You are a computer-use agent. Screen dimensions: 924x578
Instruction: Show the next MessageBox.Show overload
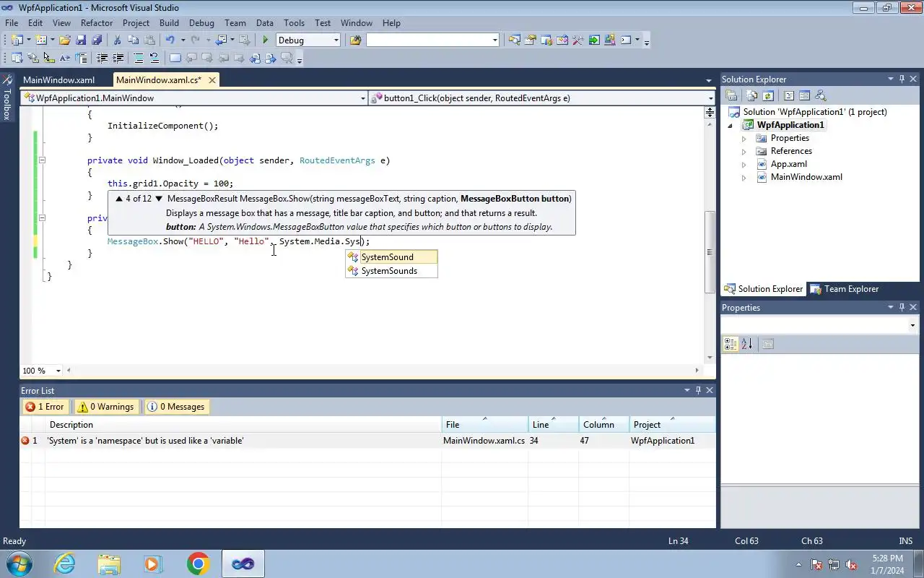(159, 199)
